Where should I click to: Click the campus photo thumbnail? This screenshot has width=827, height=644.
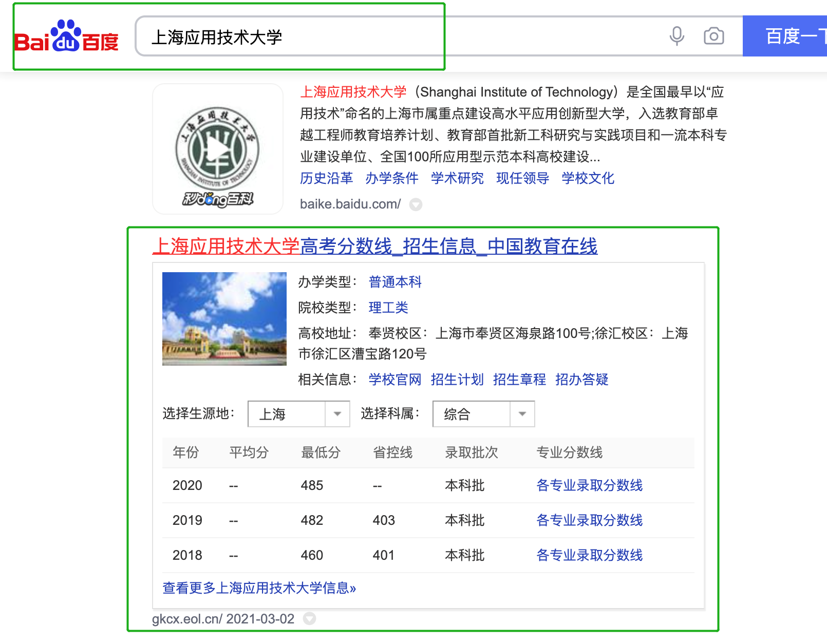(x=224, y=319)
